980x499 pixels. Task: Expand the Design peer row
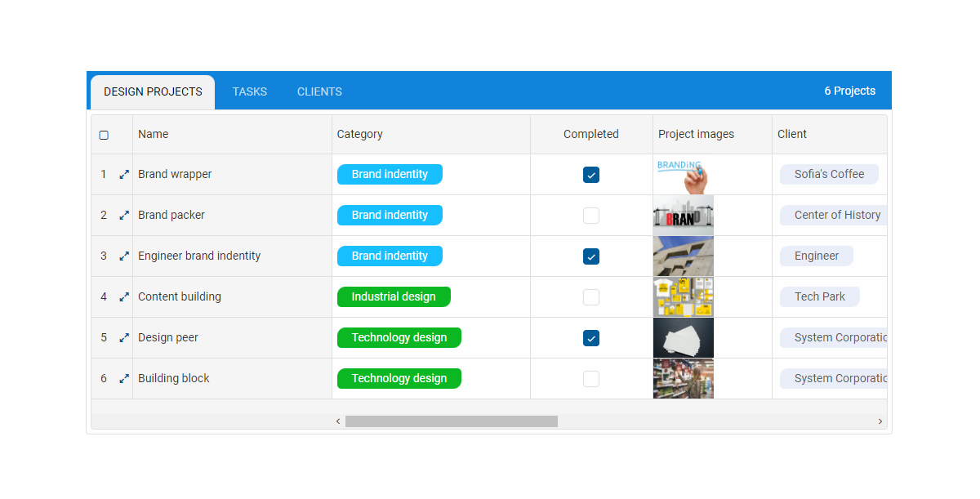pyautogui.click(x=124, y=337)
